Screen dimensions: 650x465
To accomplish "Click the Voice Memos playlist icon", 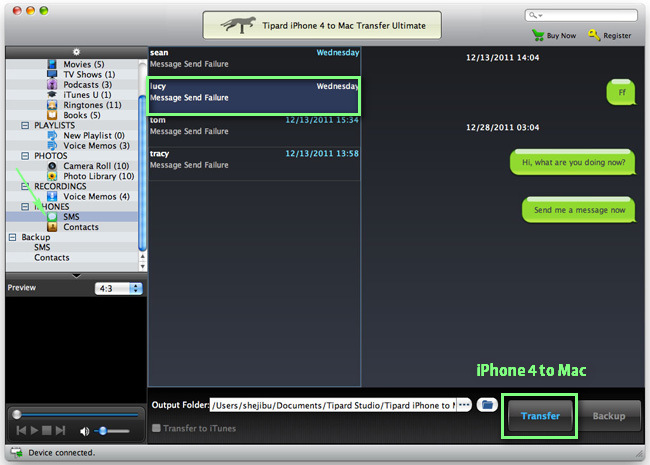I will 52,145.
